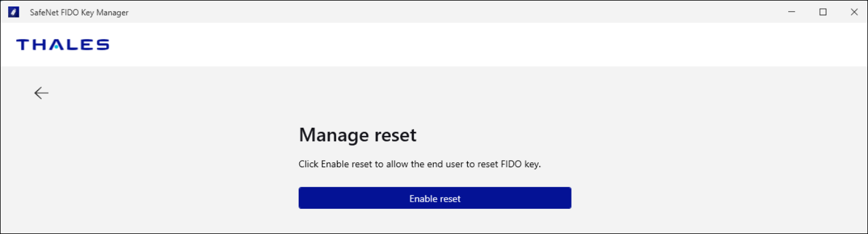The image size is (868, 234).
Task: Maximize the SafeNet FIDO Key Manager window
Action: click(823, 12)
